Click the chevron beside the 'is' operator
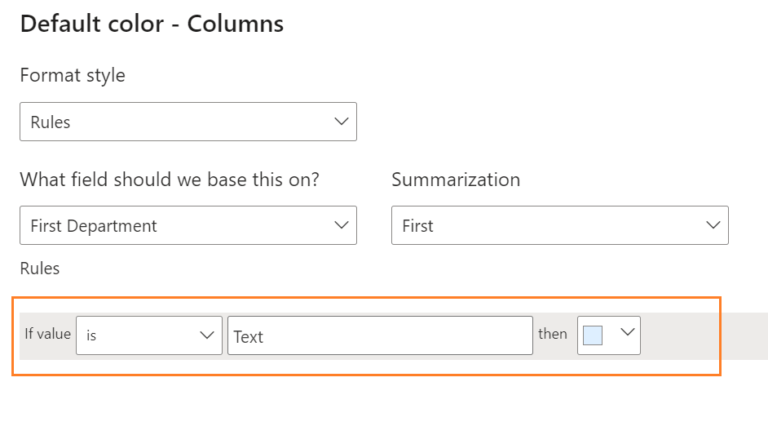The image size is (768, 444). click(x=207, y=335)
